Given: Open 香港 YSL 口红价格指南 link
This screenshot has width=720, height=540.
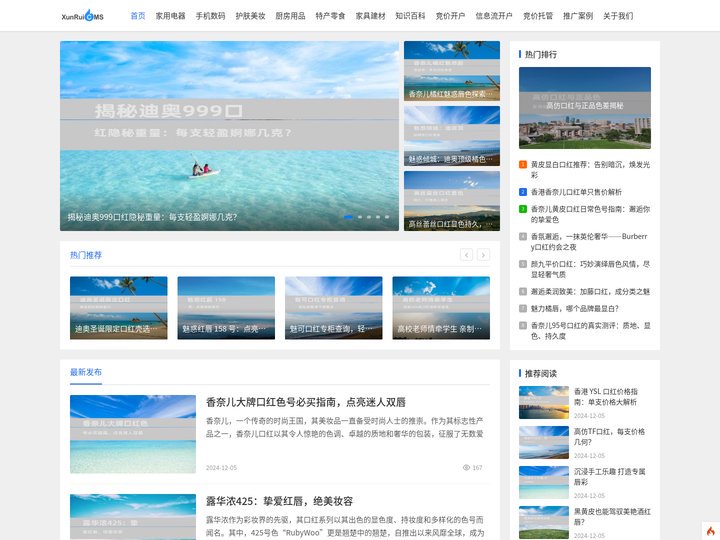Looking at the screenshot, I should (x=606, y=397).
